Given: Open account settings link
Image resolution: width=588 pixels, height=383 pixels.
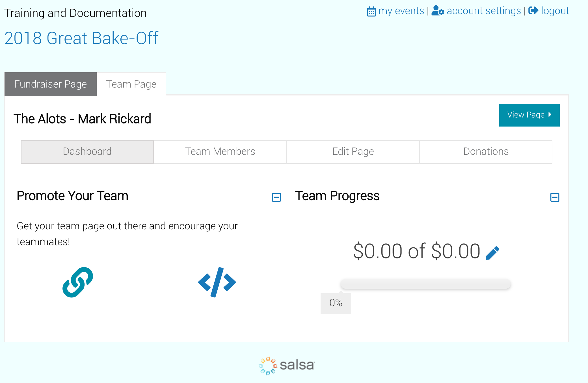Looking at the screenshot, I should (484, 11).
